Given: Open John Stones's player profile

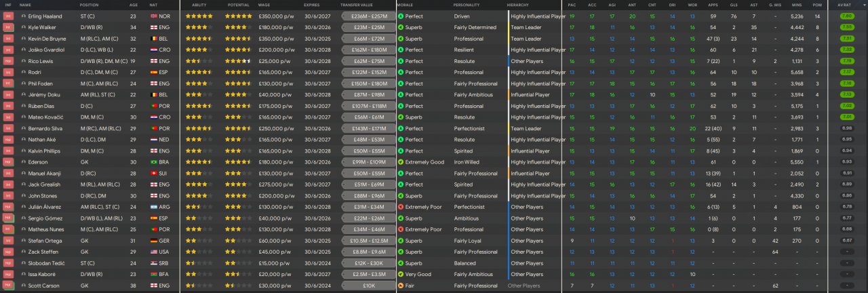Looking at the screenshot, I should tap(44, 195).
